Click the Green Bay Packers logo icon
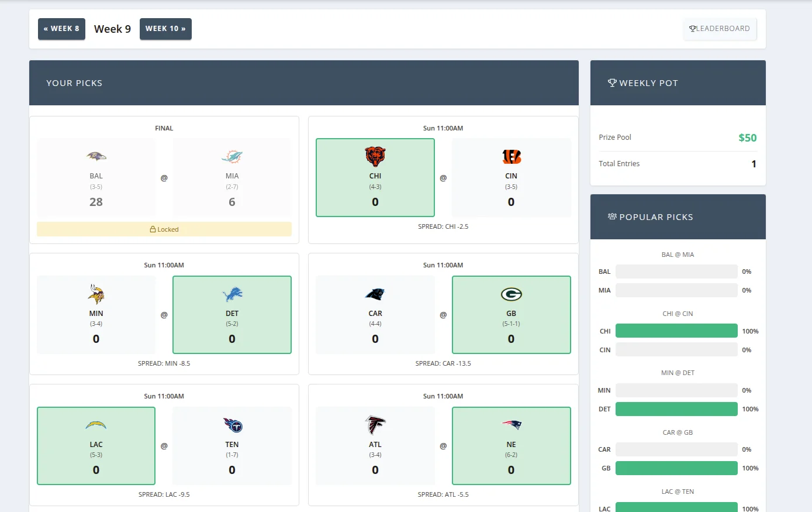This screenshot has height=512, width=812. pyautogui.click(x=511, y=294)
